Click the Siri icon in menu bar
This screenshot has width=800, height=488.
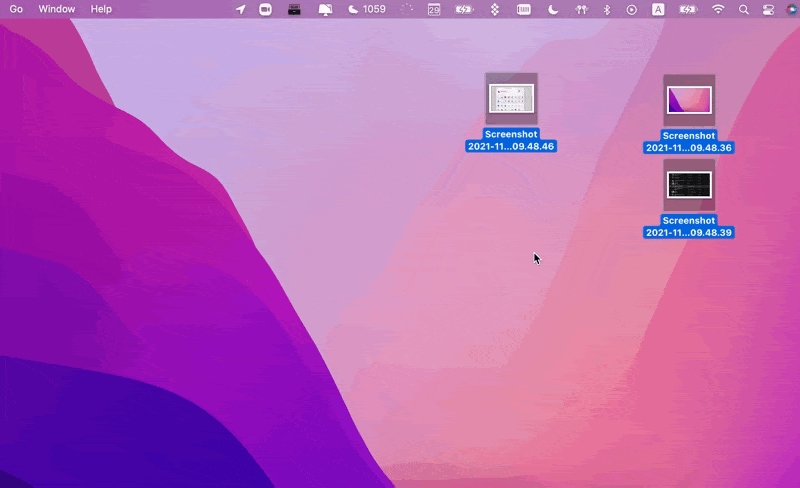792,9
